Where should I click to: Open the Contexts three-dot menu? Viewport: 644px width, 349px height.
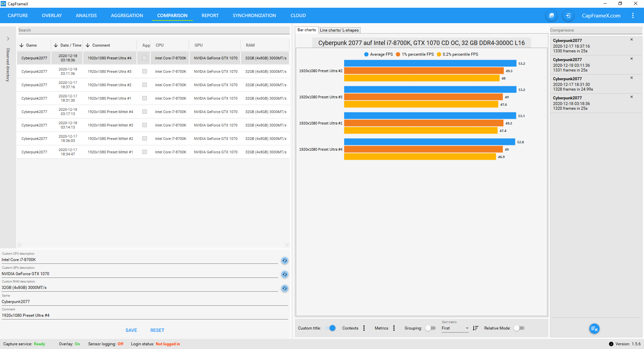click(364, 328)
